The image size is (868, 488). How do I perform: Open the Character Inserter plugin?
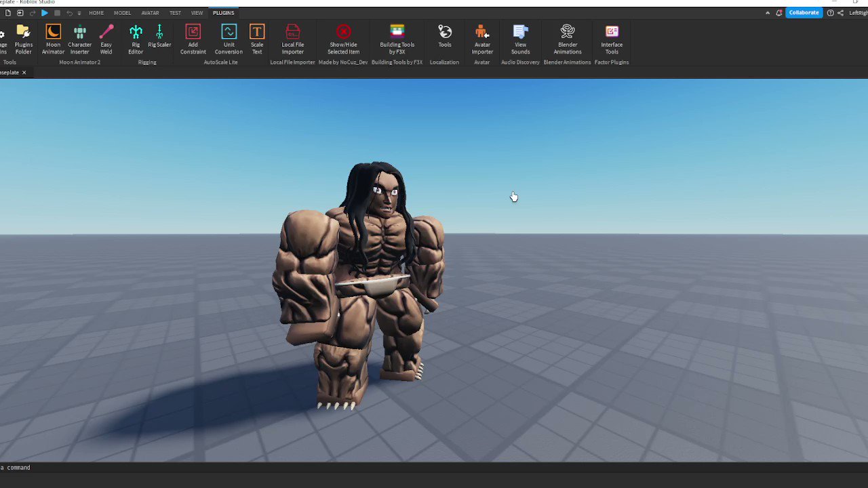[79, 39]
